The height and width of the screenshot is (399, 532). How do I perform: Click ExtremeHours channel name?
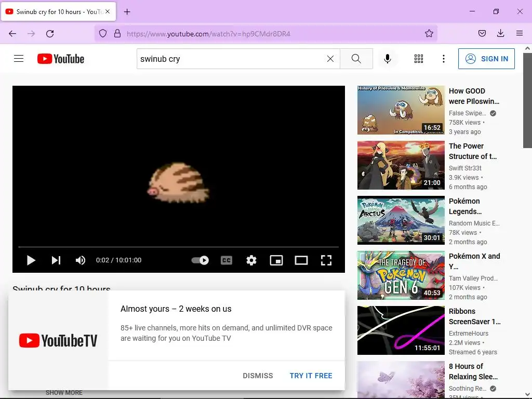[469, 334]
